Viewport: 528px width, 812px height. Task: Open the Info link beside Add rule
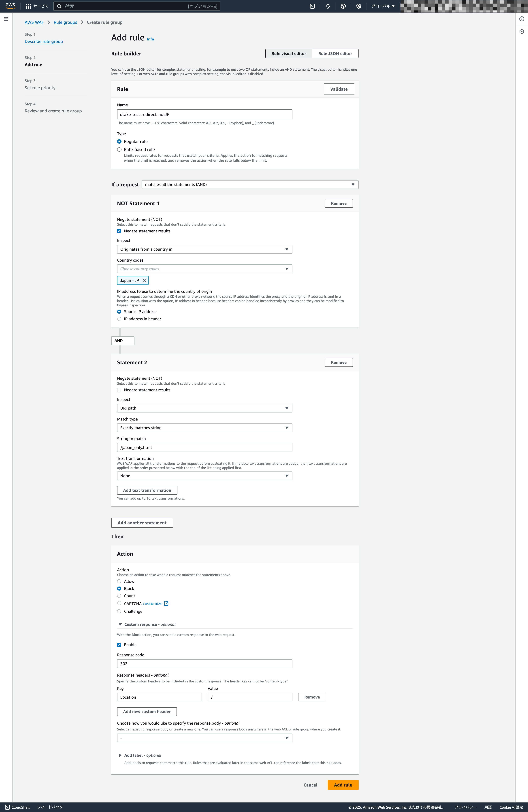150,39
